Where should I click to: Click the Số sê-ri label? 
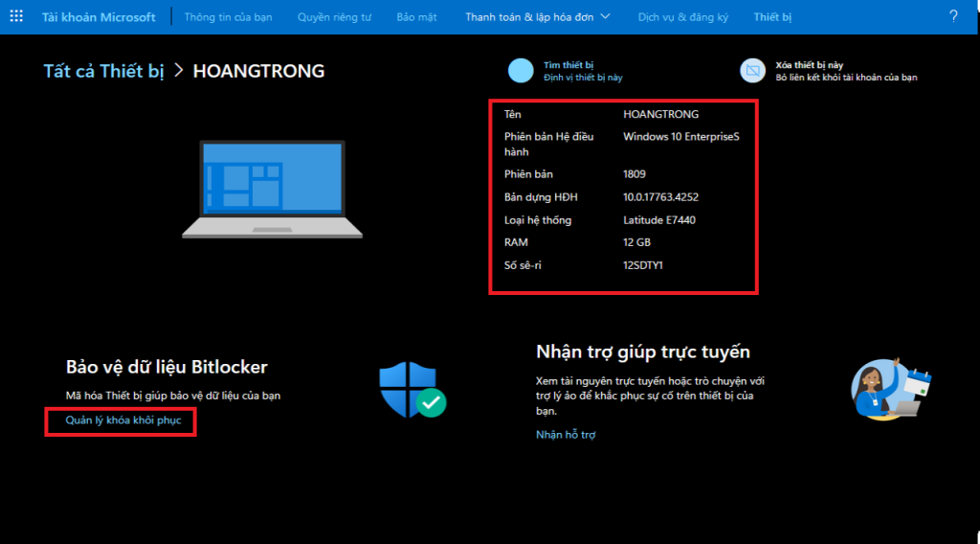pyautogui.click(x=523, y=265)
